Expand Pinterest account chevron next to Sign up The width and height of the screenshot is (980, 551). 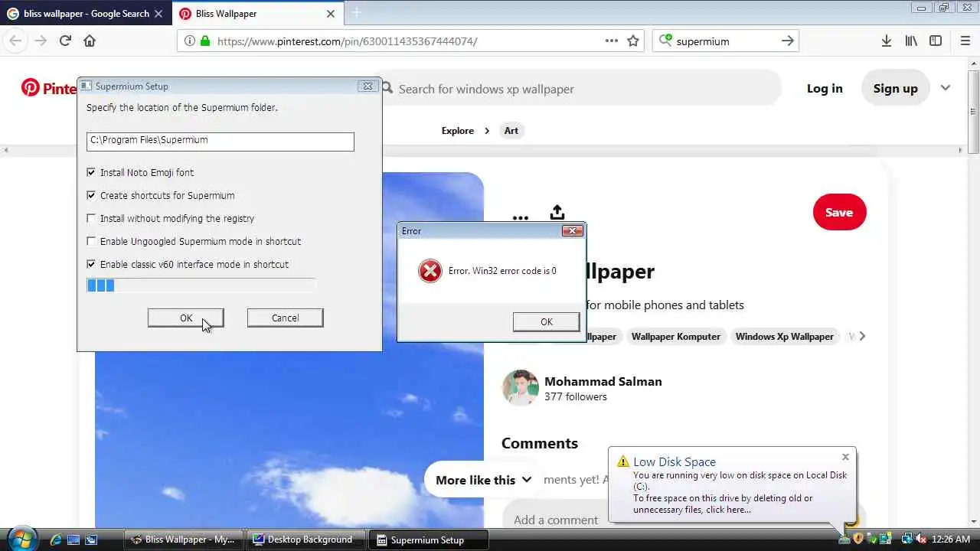946,88
